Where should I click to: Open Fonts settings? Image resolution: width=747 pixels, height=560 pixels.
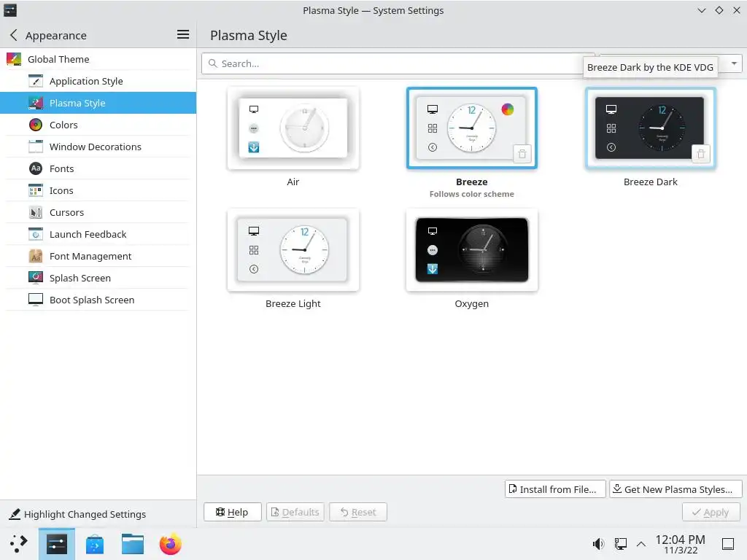(98, 168)
